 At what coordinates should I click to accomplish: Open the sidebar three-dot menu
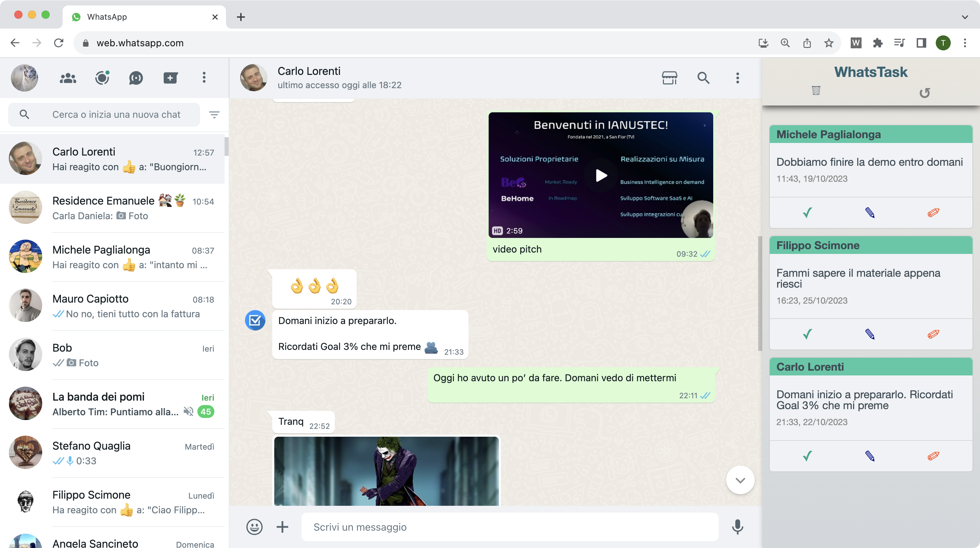tap(204, 78)
